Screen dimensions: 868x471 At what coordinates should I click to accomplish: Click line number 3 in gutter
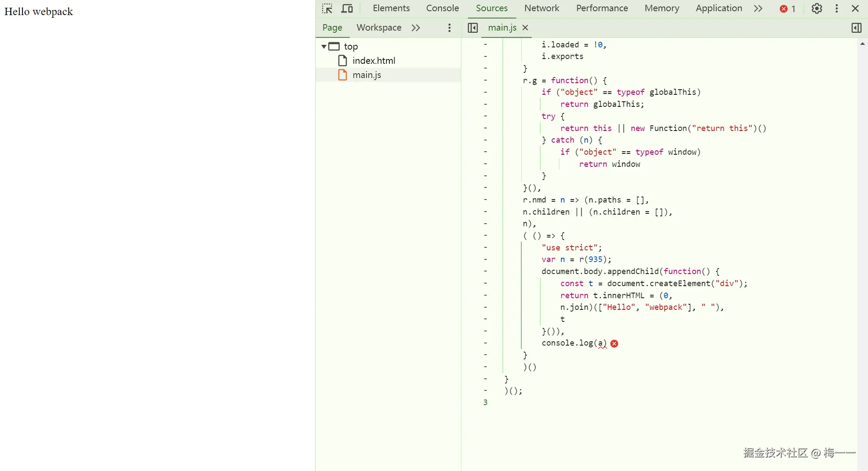(485, 402)
